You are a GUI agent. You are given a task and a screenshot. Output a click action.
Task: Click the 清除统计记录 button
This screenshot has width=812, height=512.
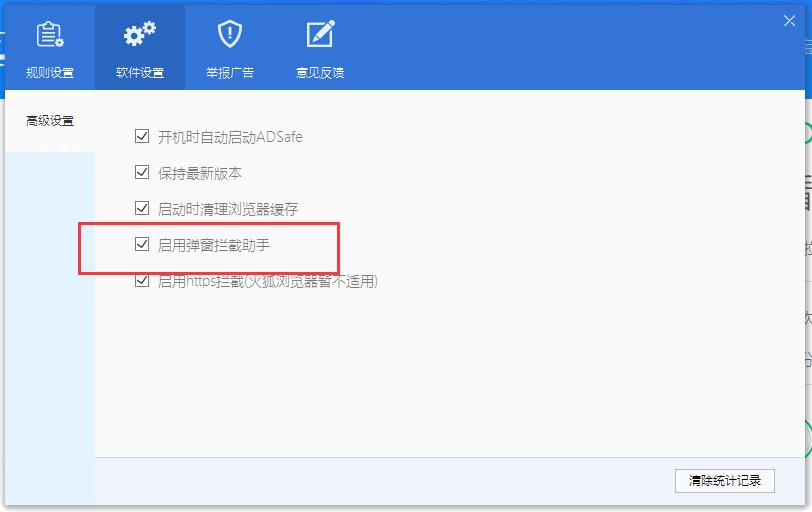click(724, 480)
